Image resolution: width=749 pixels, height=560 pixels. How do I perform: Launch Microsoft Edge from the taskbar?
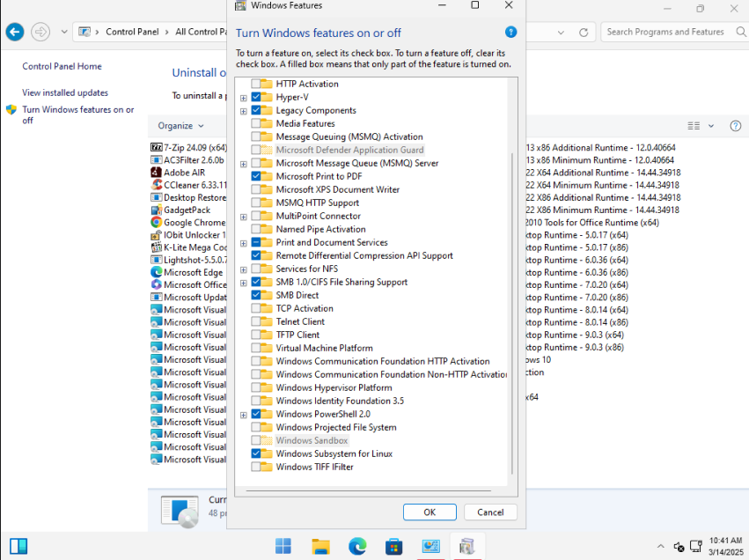357,546
